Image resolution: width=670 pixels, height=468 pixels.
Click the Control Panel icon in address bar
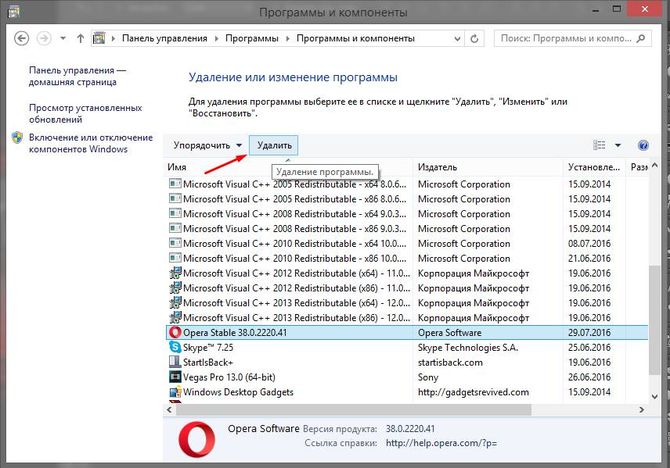[x=99, y=38]
